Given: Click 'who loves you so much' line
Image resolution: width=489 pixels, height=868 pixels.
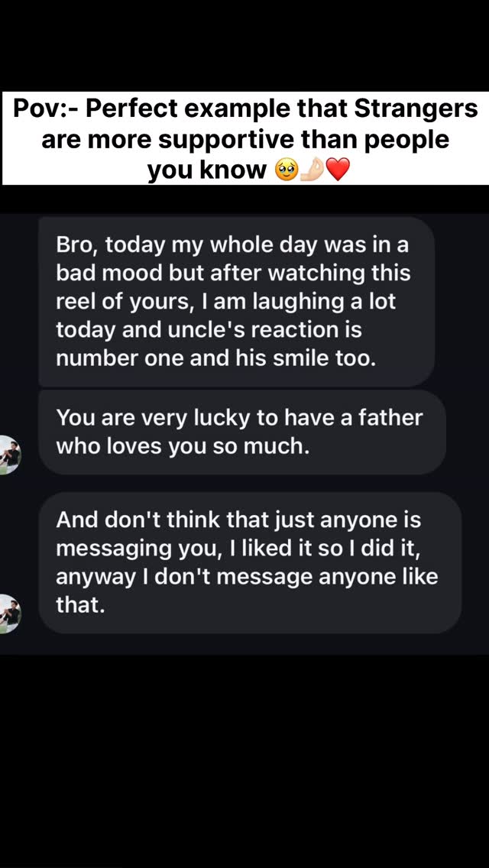Looking at the screenshot, I should [183, 446].
